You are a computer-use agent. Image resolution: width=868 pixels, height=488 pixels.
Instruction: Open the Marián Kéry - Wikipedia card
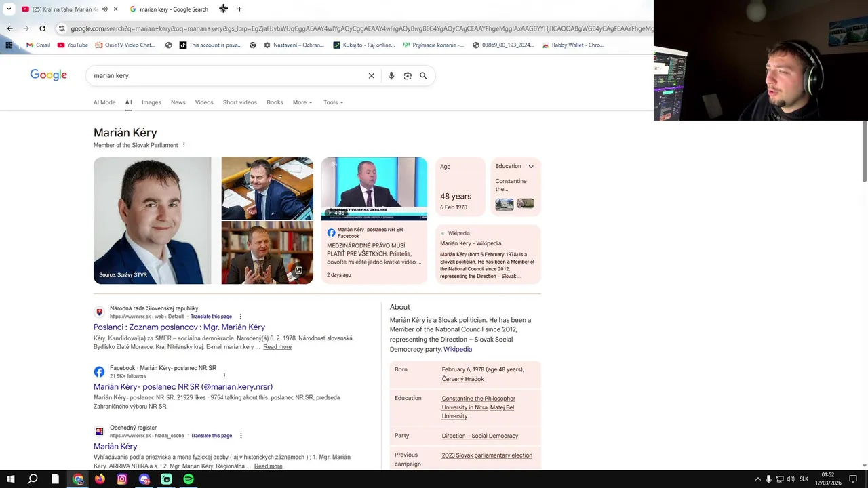tap(488, 255)
